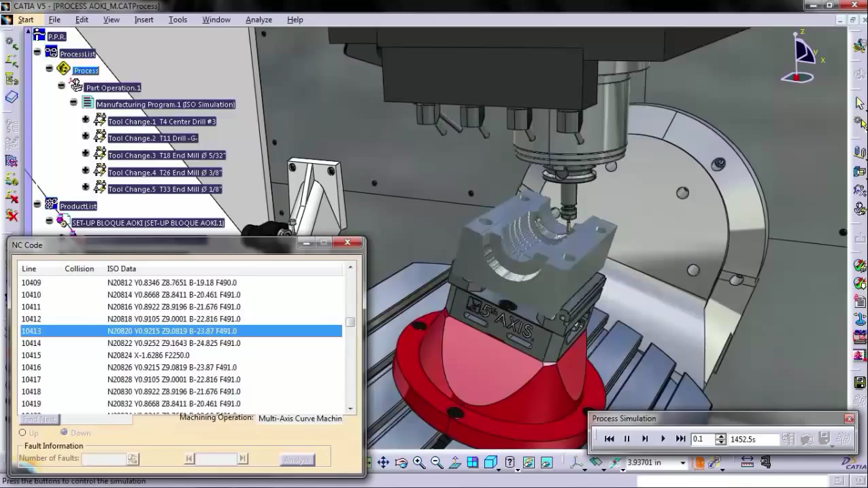
Task: Open the Insert menu
Action: coord(144,20)
